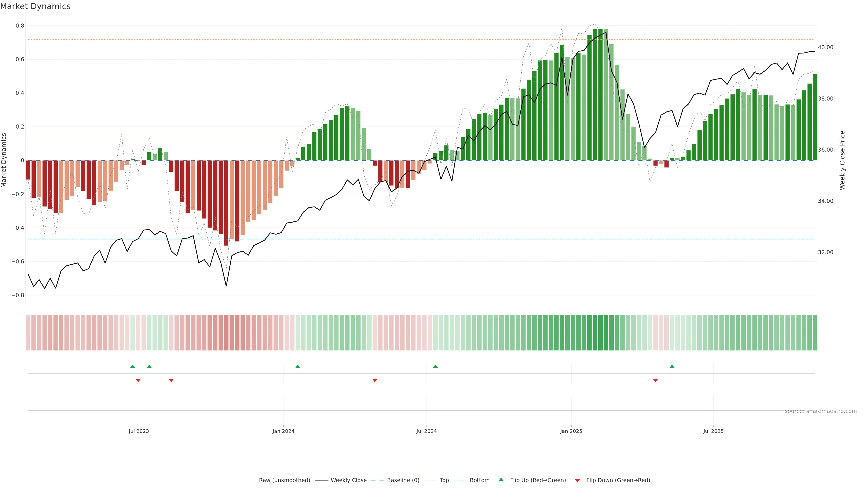Toggle the Baseline (0) legend entry
Image resolution: width=868 pixels, height=488 pixels.
tap(403, 480)
